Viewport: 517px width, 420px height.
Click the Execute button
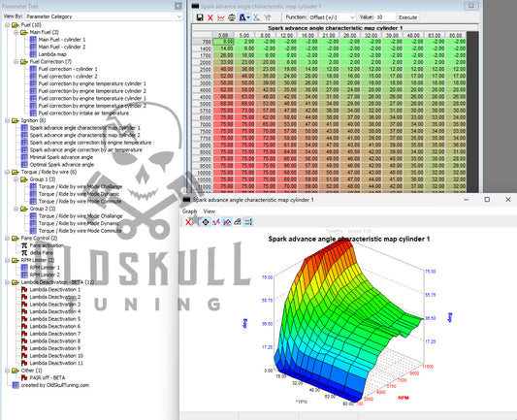click(x=407, y=17)
